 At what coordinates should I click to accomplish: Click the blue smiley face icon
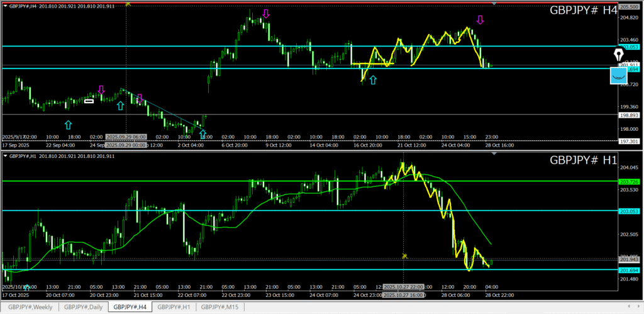pyautogui.click(x=619, y=76)
